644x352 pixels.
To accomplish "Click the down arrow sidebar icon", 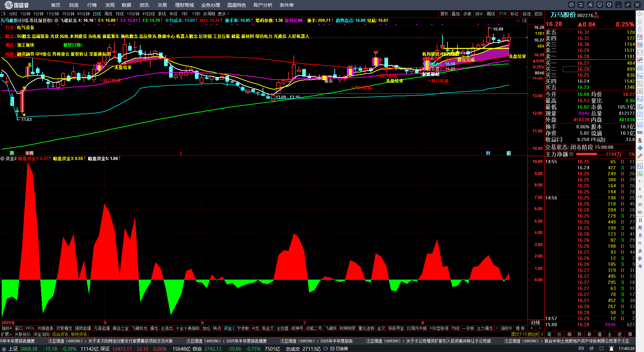I will tap(640, 30).
